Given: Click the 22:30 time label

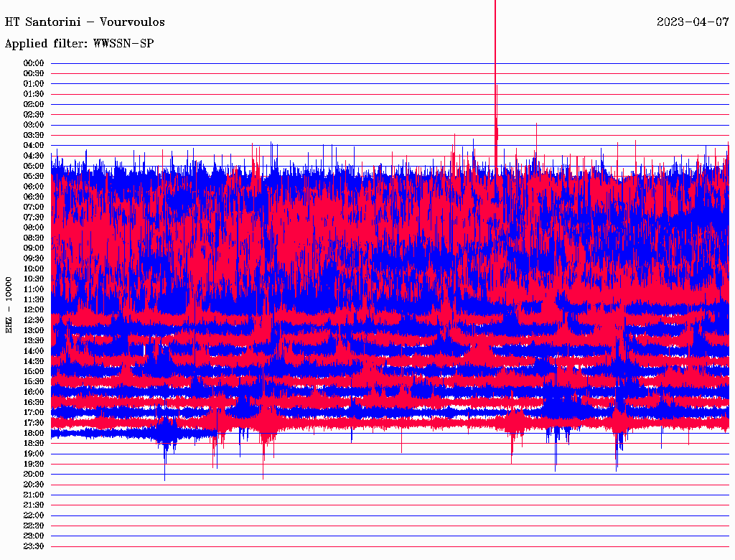Looking at the screenshot, I should 34,526.
